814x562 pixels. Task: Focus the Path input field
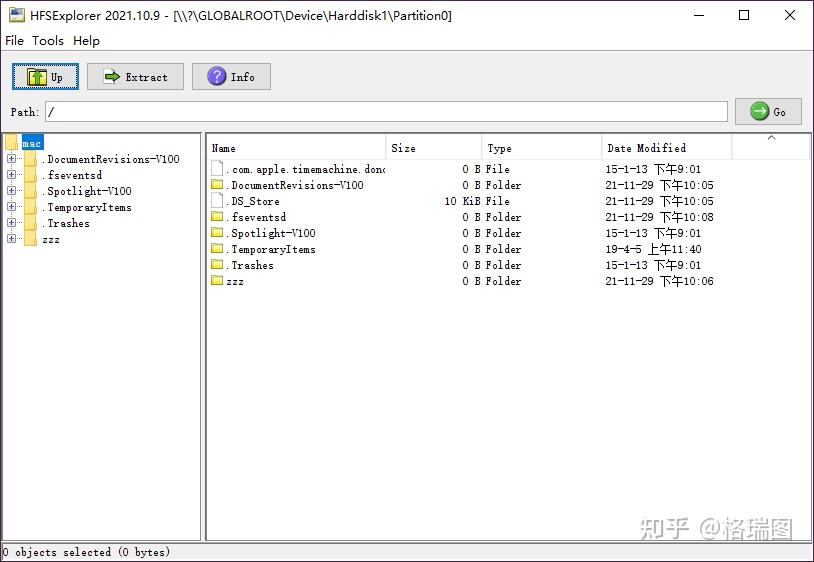386,112
